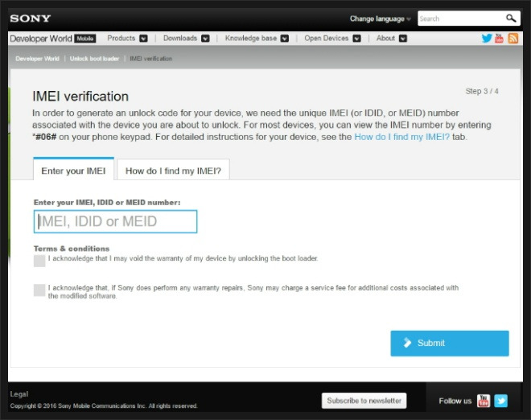Click the Follow us text in footer
531x420 pixels.
(x=455, y=401)
